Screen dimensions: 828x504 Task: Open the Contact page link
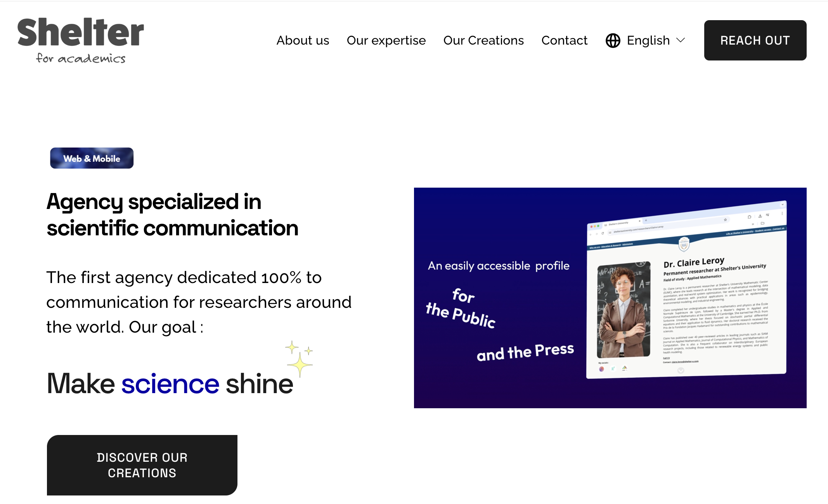pyautogui.click(x=564, y=40)
